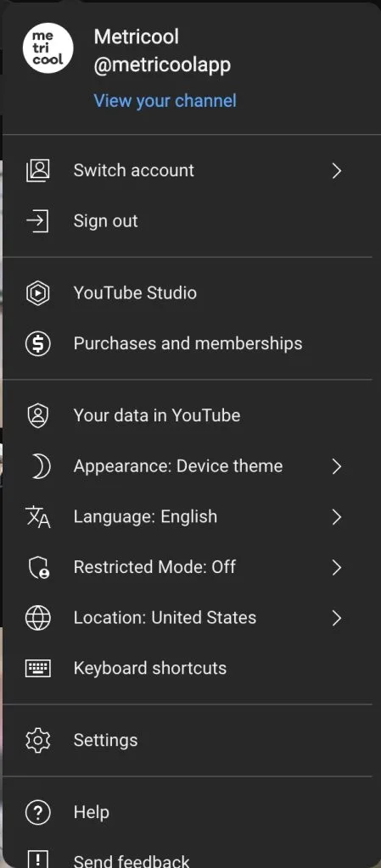Screen dimensions: 381x868
Task: Click the Switch account people icon
Action: (x=38, y=170)
